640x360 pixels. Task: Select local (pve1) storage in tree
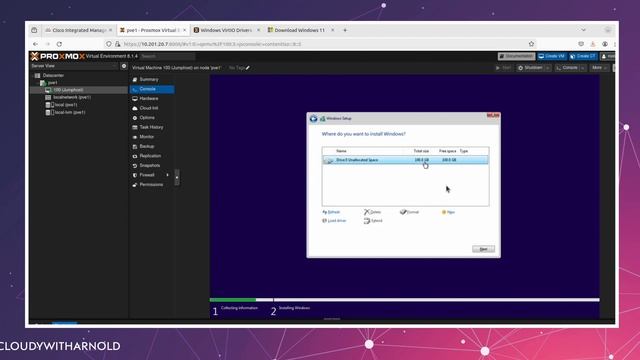(66, 105)
